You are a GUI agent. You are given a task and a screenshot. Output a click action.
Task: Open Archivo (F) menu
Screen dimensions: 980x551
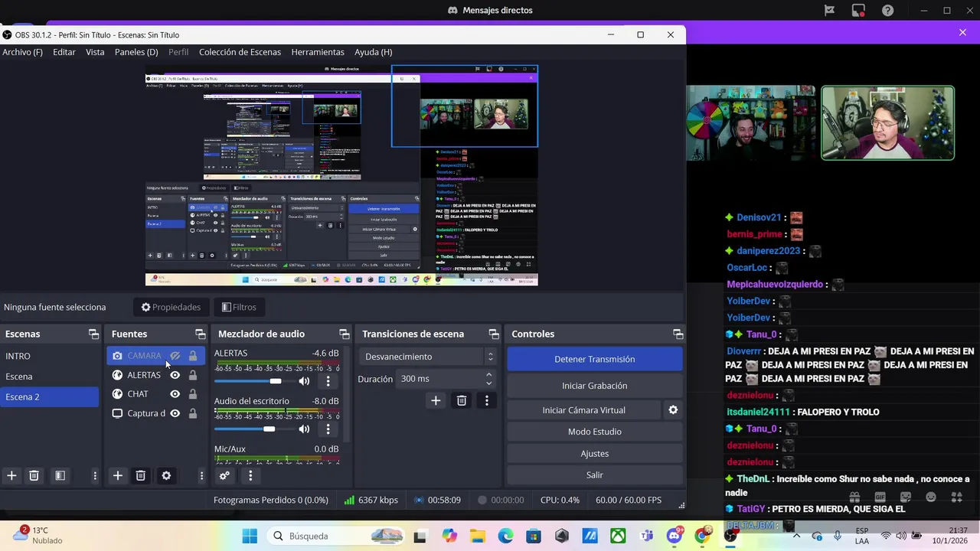tap(22, 52)
